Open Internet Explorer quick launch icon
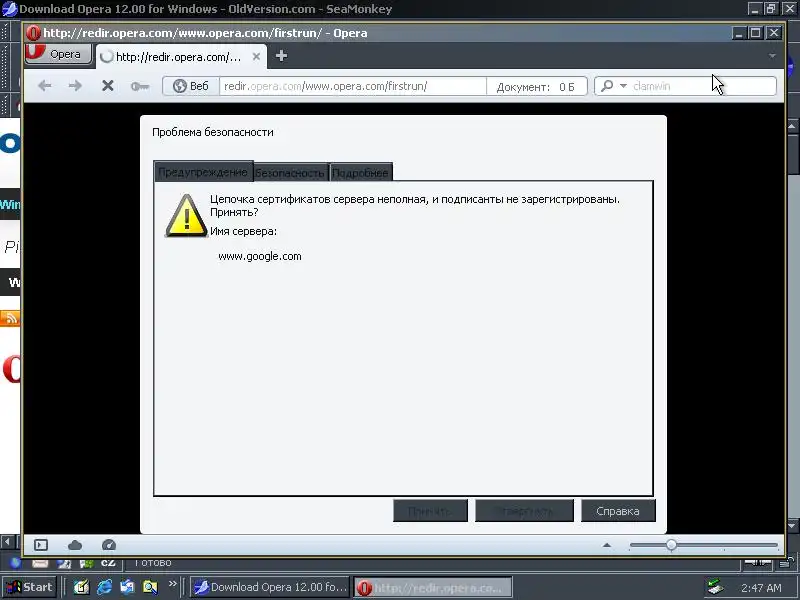 [105, 587]
